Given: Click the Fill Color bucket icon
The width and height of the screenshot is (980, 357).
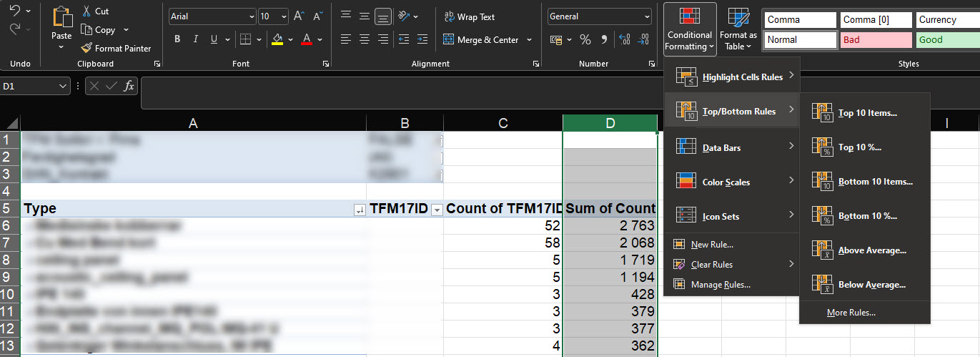Looking at the screenshot, I should click(278, 39).
